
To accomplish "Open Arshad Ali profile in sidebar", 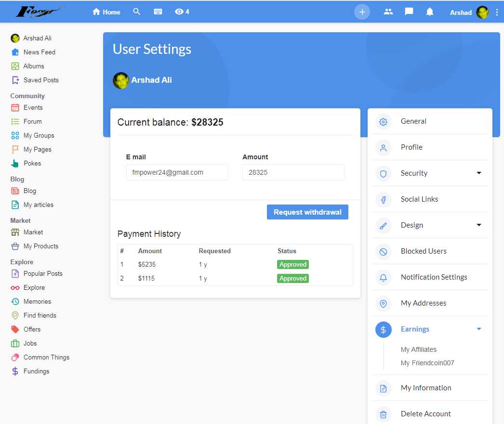I will [x=31, y=38].
